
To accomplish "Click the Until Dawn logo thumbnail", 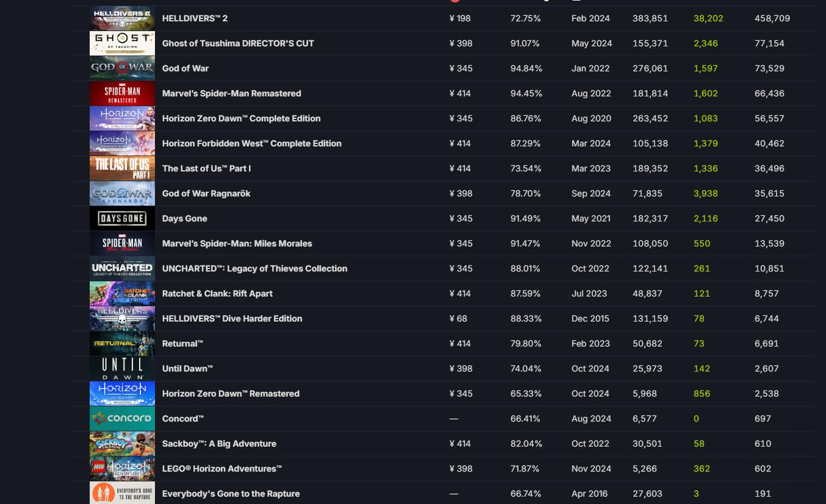I will point(122,369).
